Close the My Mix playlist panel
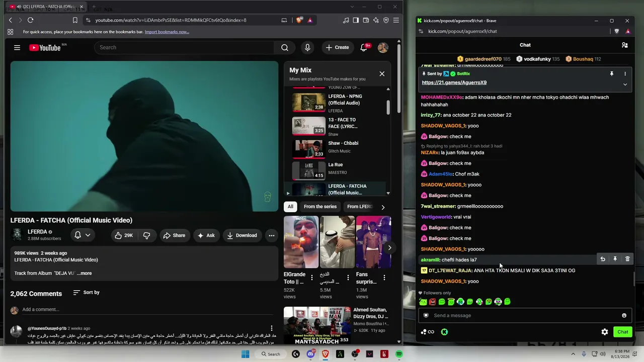The image size is (644, 362). [382, 74]
